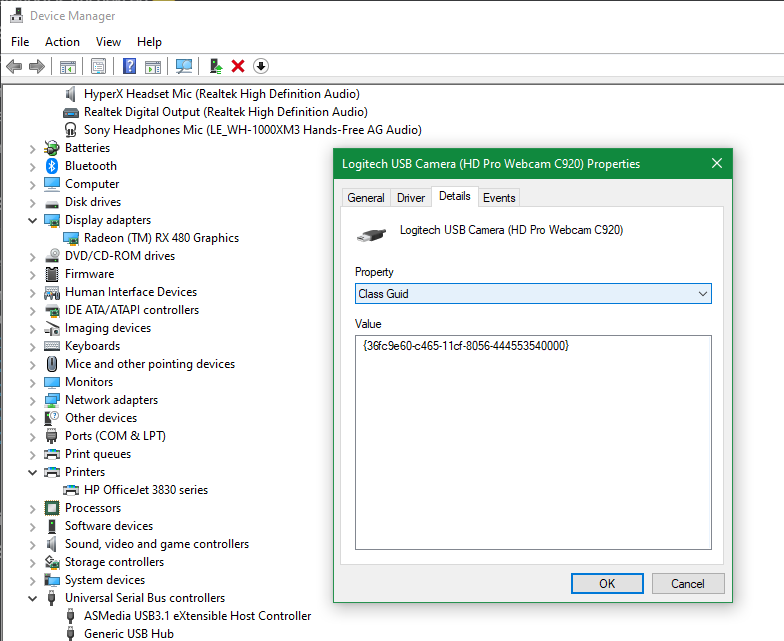784x641 pixels.
Task: Click the Mice and other pointing devices icon
Action: pyautogui.click(x=52, y=364)
